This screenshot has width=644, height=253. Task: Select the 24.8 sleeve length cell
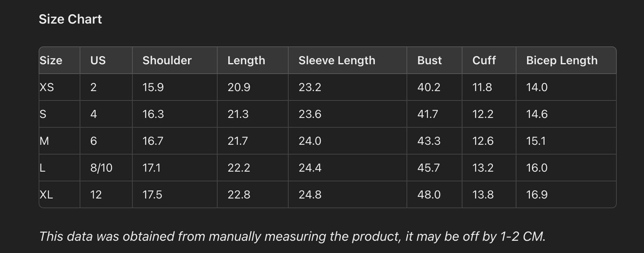coord(310,195)
